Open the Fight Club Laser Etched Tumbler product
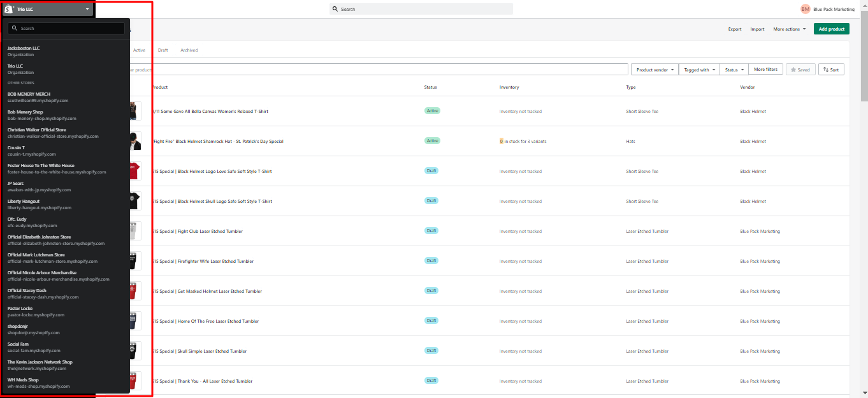 198,231
